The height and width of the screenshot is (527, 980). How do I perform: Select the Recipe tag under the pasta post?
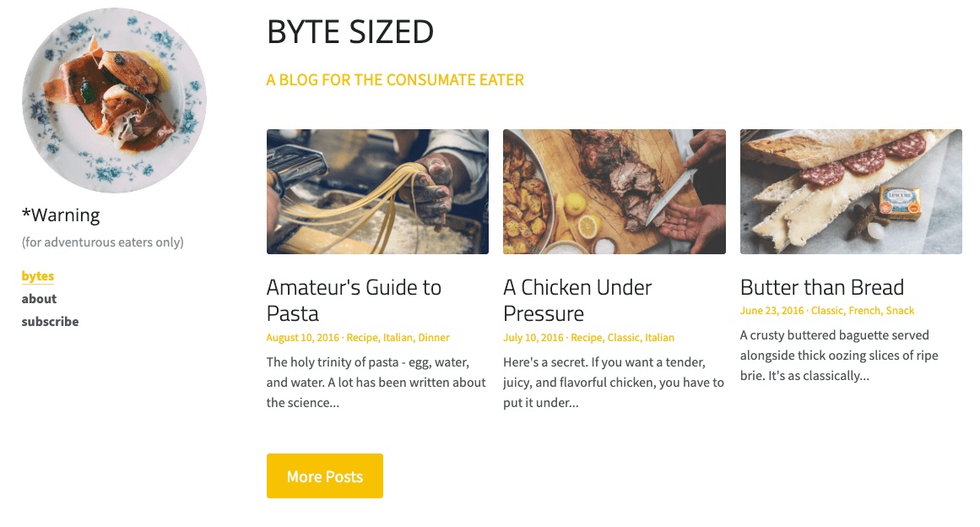pos(360,337)
